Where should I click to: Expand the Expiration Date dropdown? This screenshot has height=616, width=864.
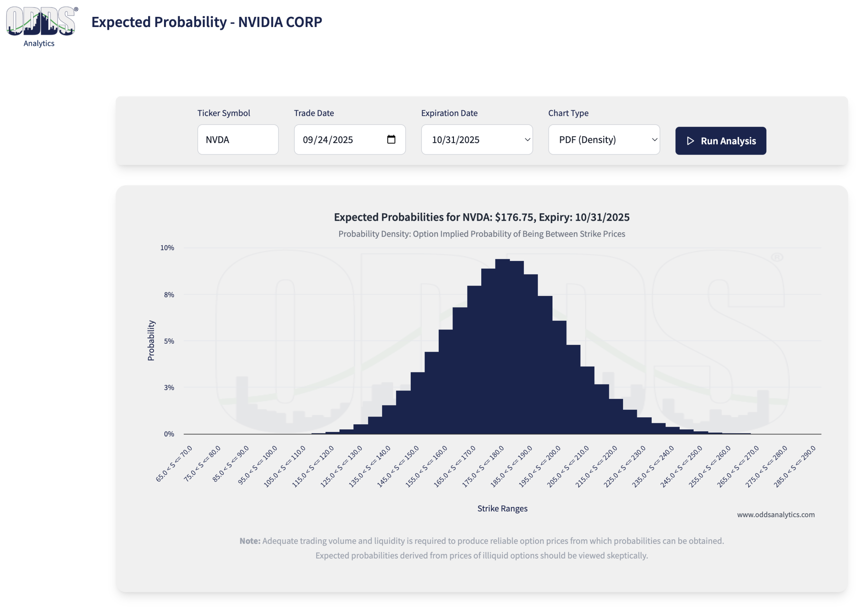point(476,140)
